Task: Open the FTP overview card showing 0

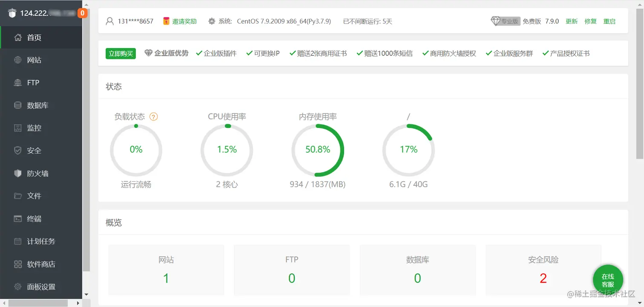Action: [292, 270]
